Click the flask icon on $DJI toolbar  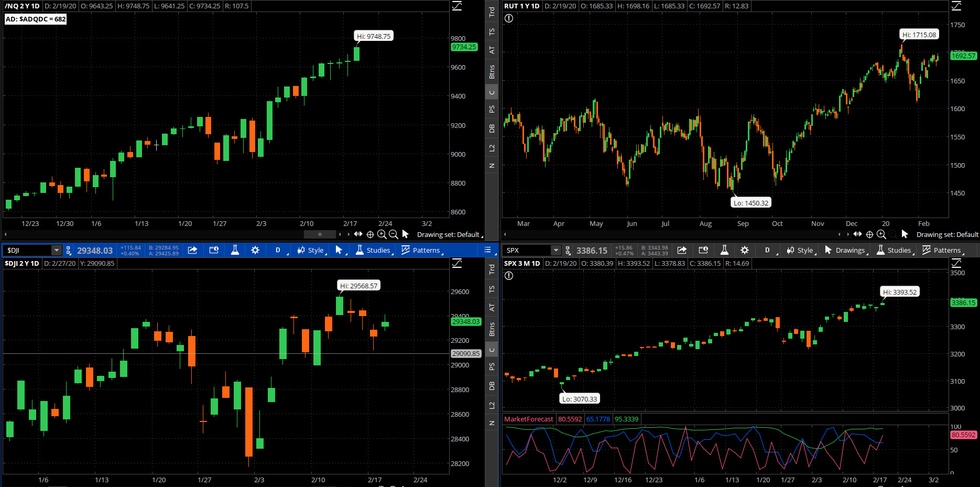click(x=235, y=250)
